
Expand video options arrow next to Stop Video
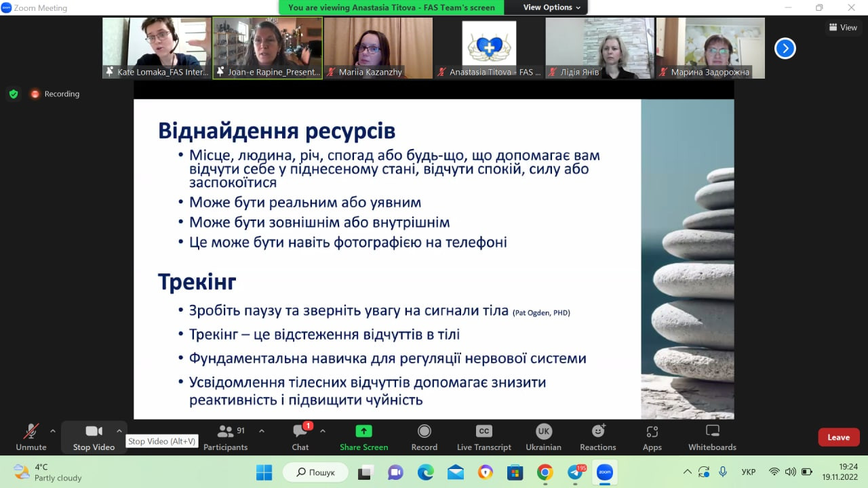coord(119,431)
